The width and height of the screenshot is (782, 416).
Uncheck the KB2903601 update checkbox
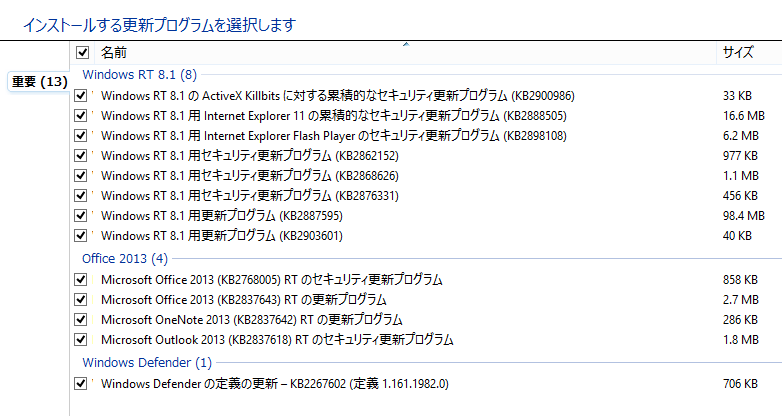pos(80,235)
